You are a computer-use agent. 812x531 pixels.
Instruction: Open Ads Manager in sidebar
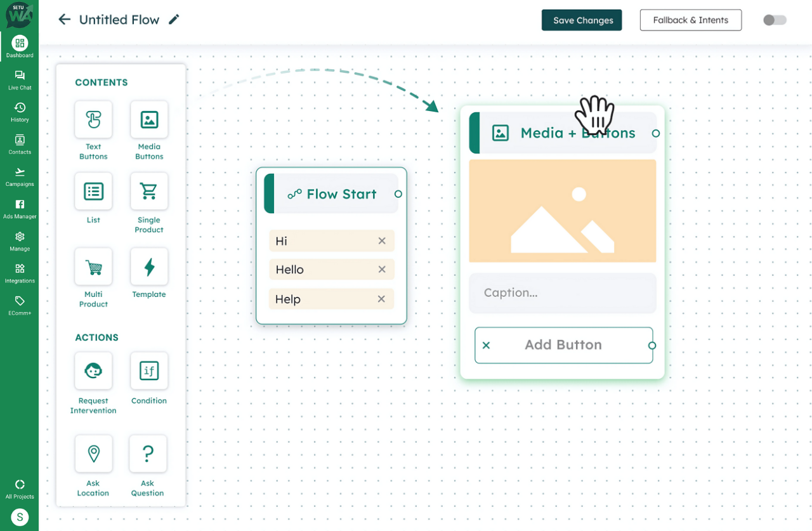pyautogui.click(x=20, y=209)
